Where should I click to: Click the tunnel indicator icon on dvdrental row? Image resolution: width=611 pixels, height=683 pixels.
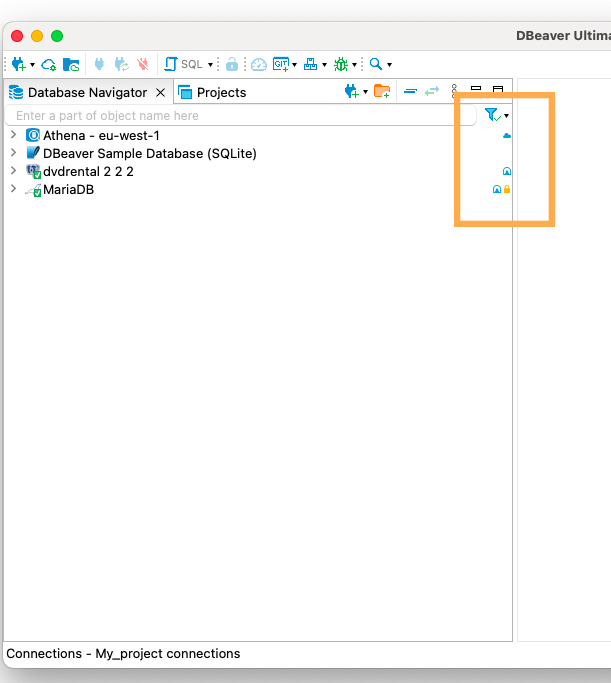click(x=506, y=171)
